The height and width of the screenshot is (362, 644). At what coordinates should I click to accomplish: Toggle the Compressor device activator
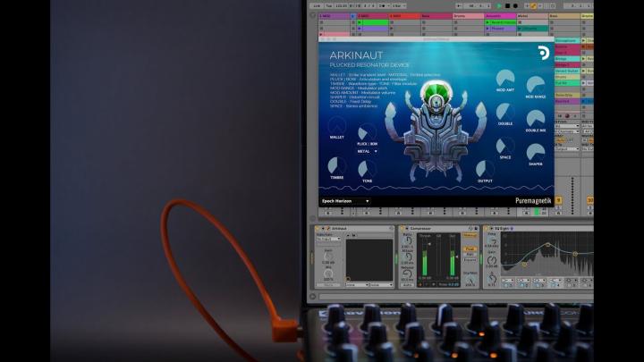coord(402,228)
